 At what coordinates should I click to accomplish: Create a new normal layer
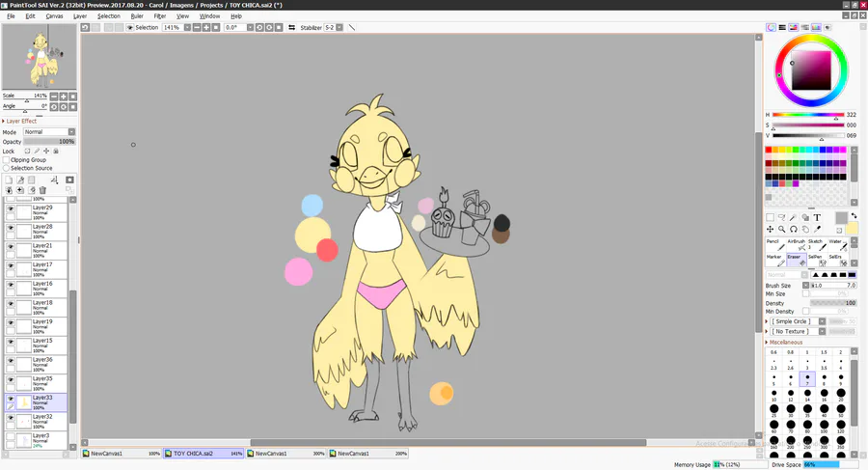9,180
